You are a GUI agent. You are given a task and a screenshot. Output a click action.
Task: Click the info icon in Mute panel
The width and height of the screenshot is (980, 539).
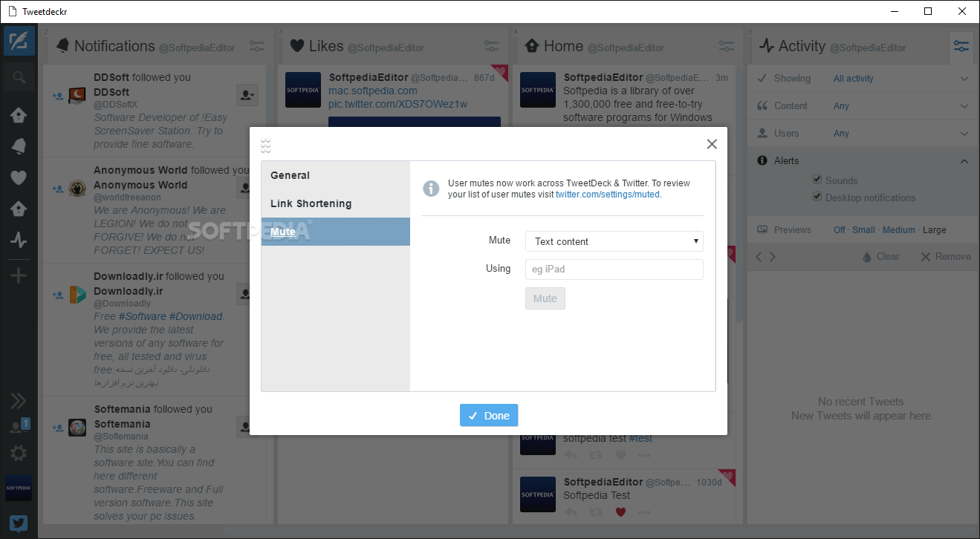(431, 189)
